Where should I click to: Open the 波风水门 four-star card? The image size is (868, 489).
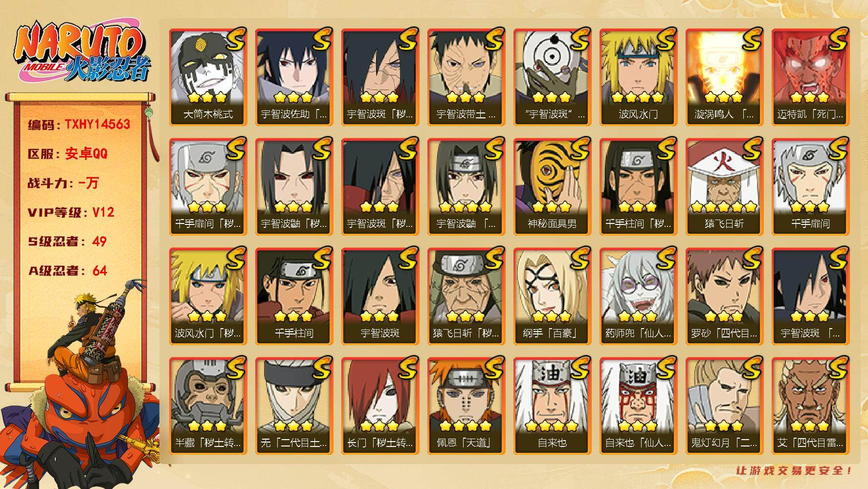pos(638,77)
